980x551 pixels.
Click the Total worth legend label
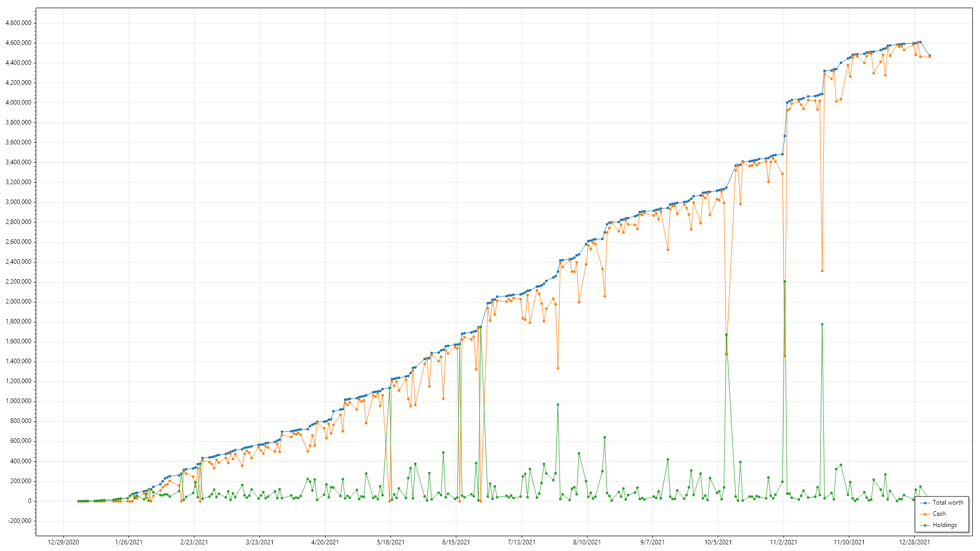click(948, 503)
